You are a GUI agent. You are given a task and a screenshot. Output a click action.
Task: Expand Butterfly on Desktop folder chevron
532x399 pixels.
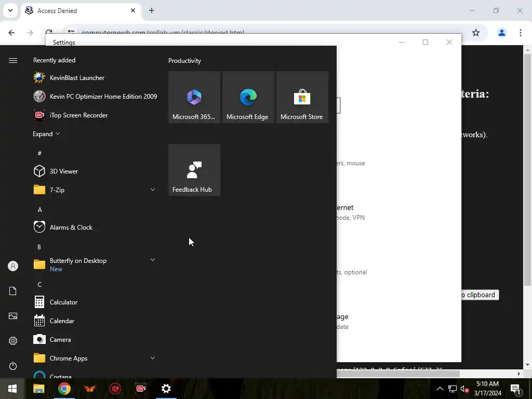tap(153, 260)
